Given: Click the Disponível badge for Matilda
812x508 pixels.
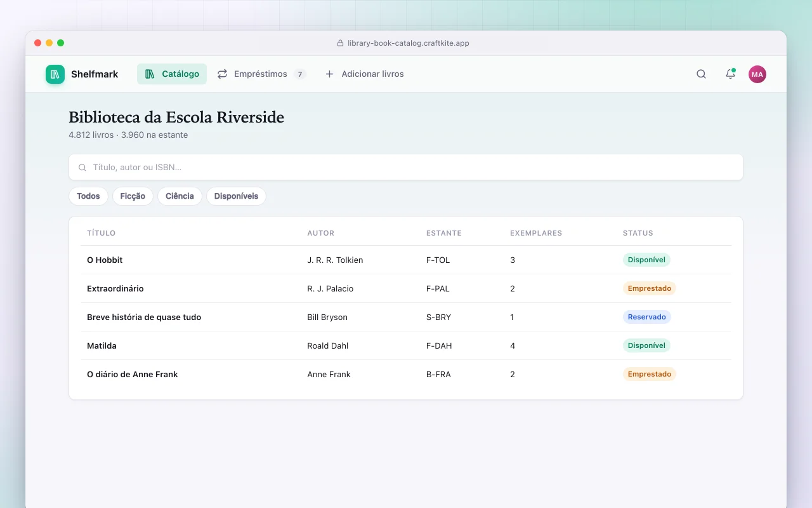Looking at the screenshot, I should (646, 345).
